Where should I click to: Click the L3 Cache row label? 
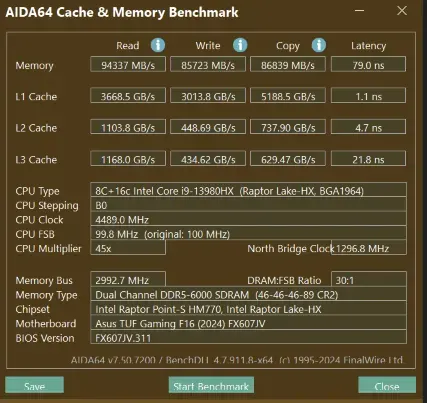point(36,160)
